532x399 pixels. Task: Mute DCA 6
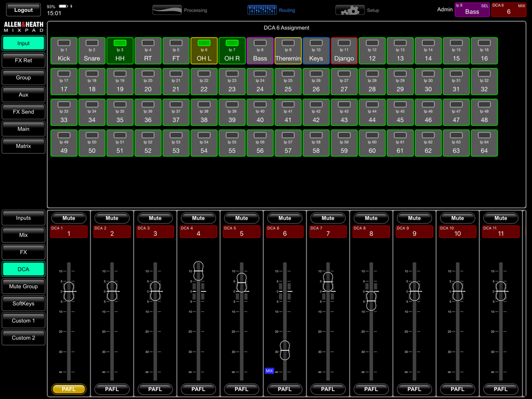tap(285, 218)
